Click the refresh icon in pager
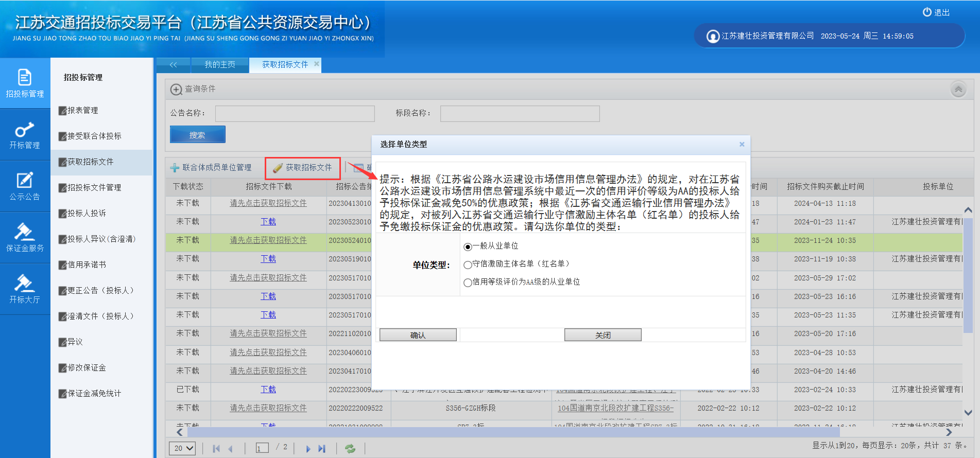 [x=350, y=449]
